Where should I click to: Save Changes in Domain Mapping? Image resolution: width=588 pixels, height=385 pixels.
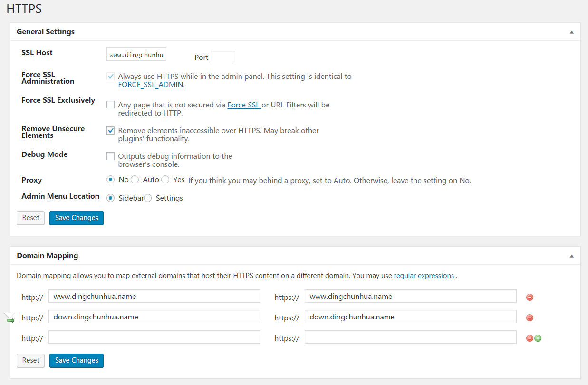coord(77,360)
